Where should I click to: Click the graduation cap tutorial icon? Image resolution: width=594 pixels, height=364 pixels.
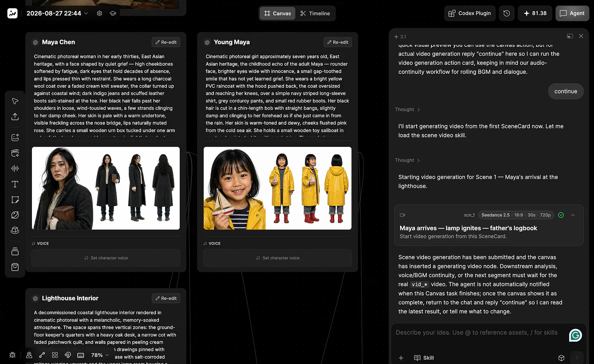113,13
